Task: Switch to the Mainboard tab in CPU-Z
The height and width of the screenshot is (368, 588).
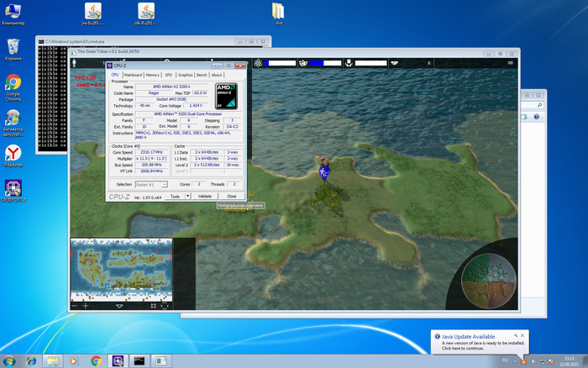Action: point(134,75)
